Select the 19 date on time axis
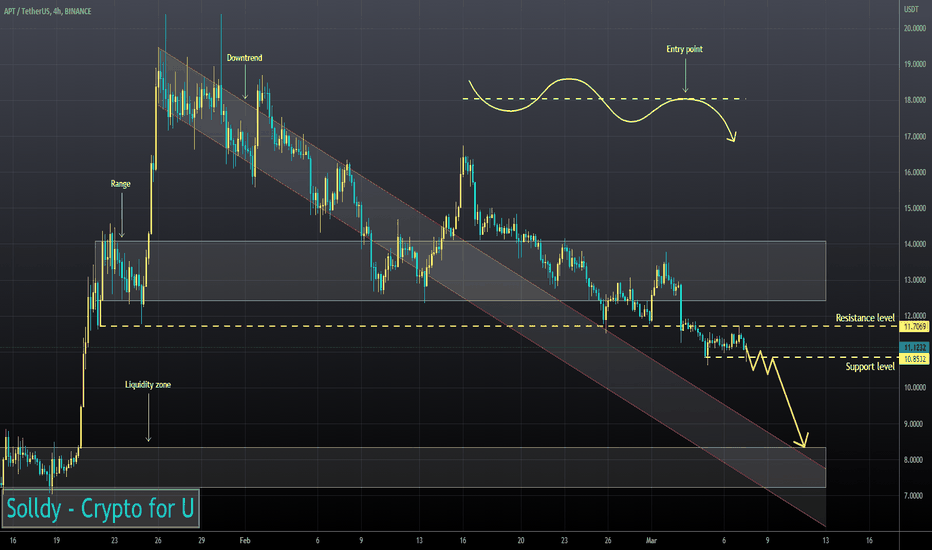Screen dimensions: 932x550 (56, 540)
